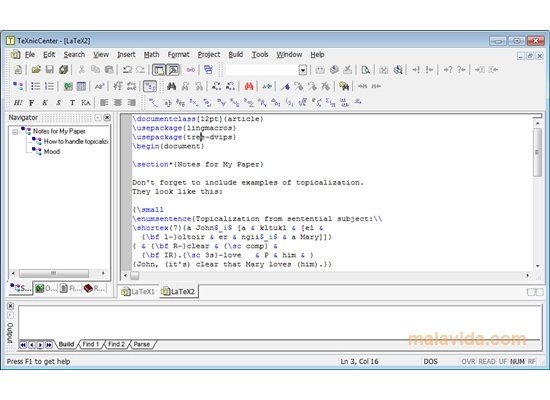This screenshot has height=400, width=550.
Task: Open the output profile dropdown arrow
Action: (303, 70)
